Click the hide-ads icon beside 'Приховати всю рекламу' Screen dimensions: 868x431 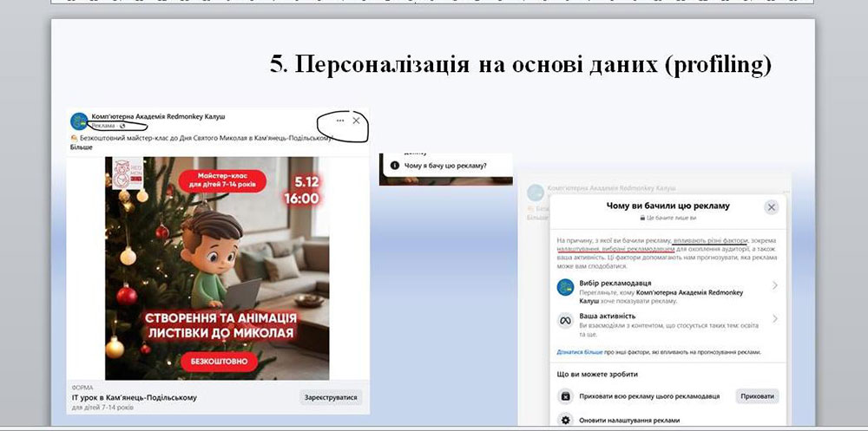[565, 396]
